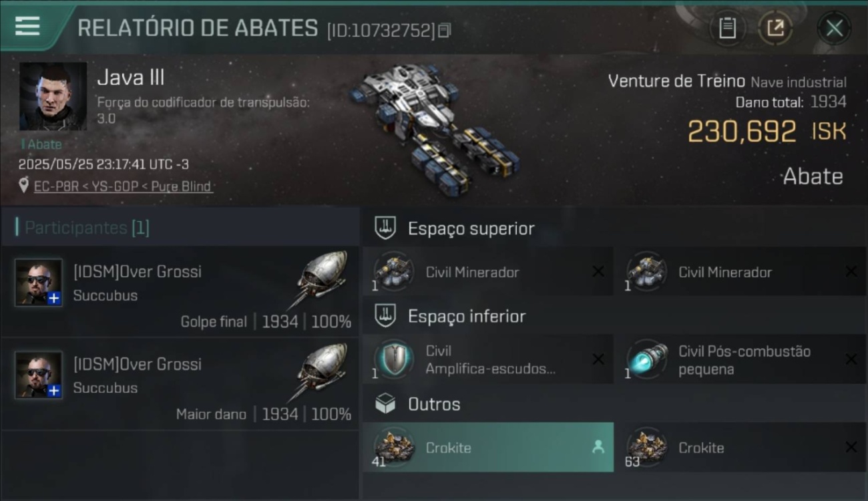
Task: Toggle X mark on Crokite 63 item
Action: click(851, 447)
